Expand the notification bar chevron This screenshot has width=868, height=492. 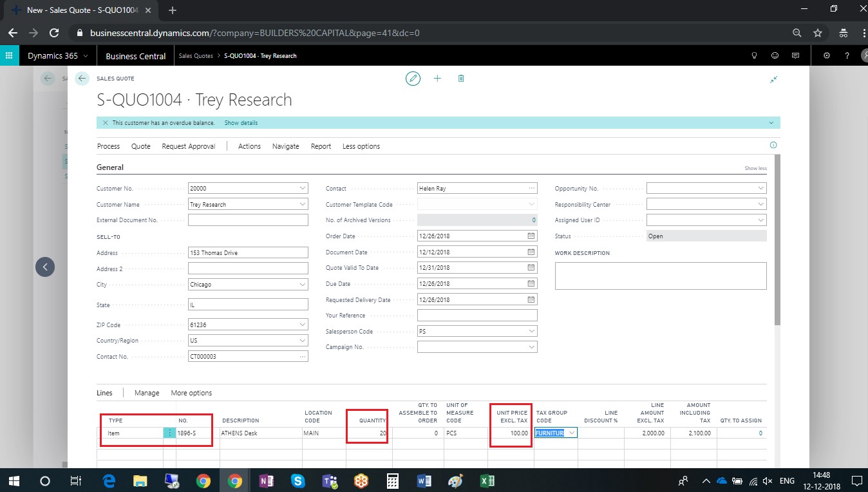tap(771, 122)
